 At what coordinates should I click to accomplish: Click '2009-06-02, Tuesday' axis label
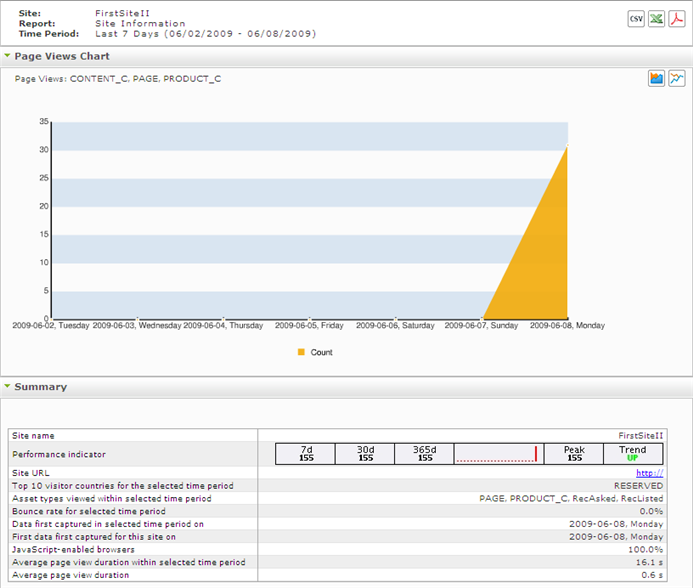pos(51,325)
